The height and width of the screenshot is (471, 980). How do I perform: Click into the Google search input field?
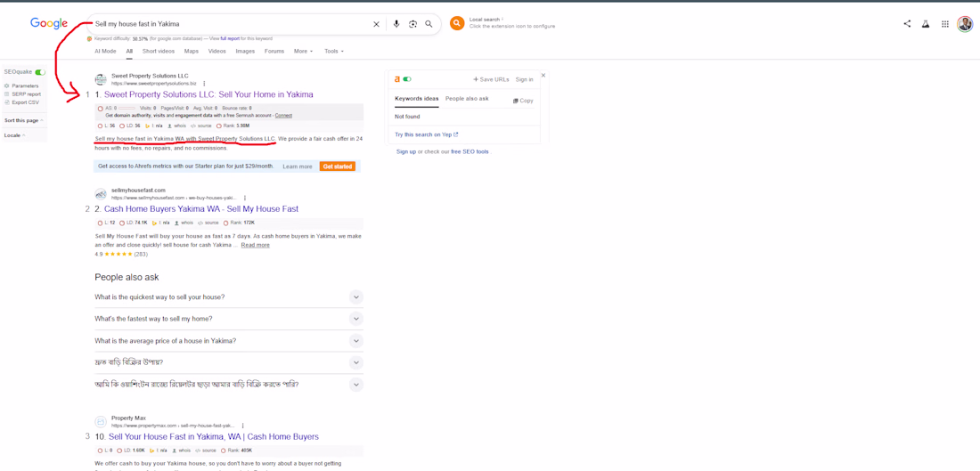click(232, 24)
